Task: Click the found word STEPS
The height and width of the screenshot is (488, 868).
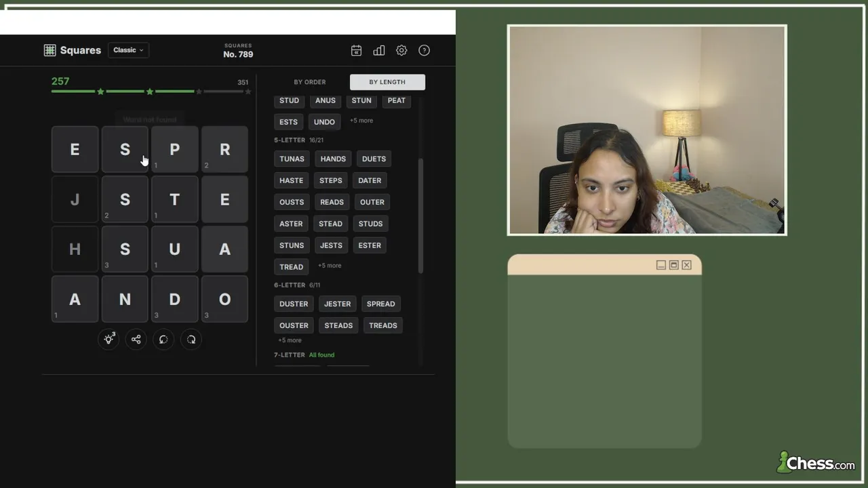Action: coord(331,180)
